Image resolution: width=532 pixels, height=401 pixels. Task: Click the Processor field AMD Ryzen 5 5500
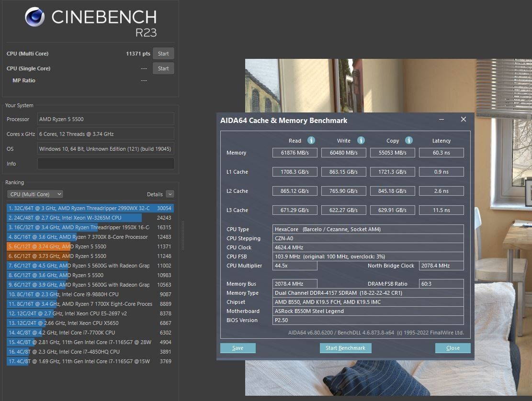[x=106, y=119]
